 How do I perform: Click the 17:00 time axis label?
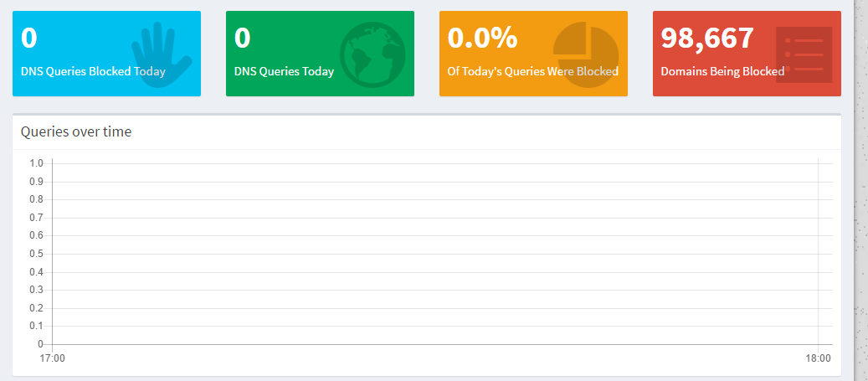pyautogui.click(x=52, y=358)
